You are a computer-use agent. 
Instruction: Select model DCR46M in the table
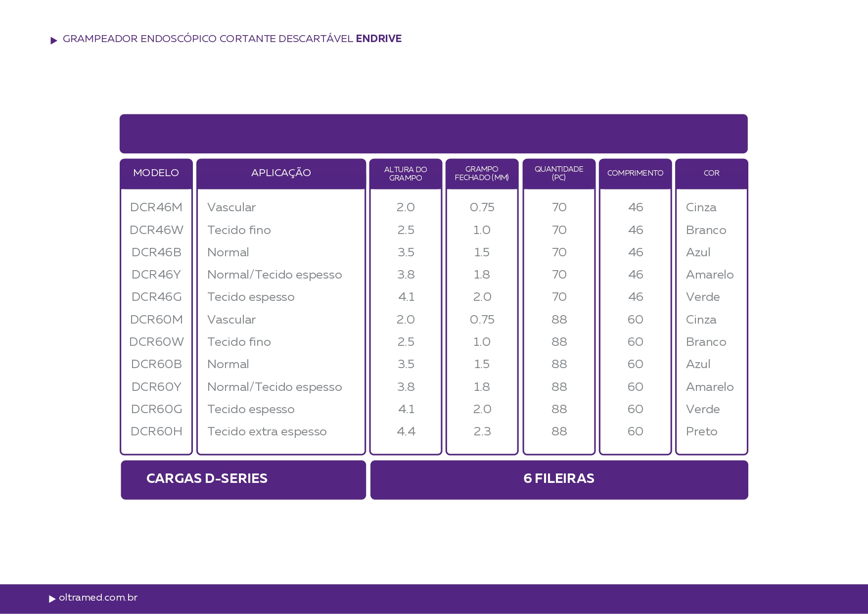156,207
